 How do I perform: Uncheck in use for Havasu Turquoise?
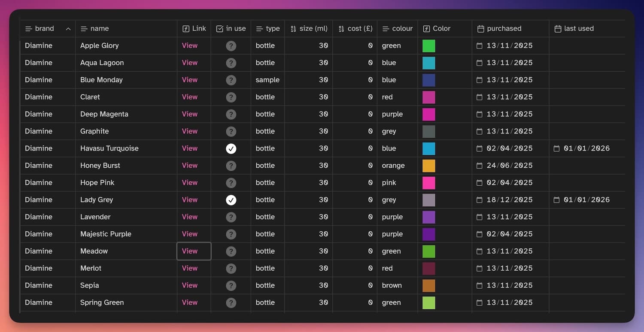pyautogui.click(x=231, y=148)
